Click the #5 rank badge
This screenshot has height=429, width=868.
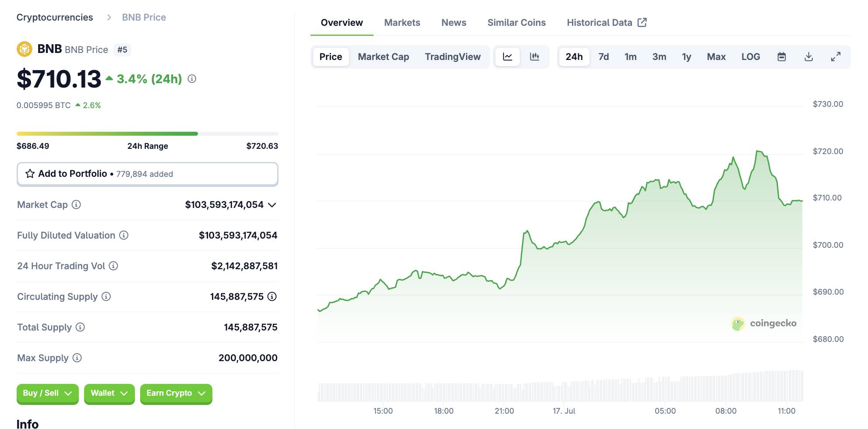coord(122,50)
